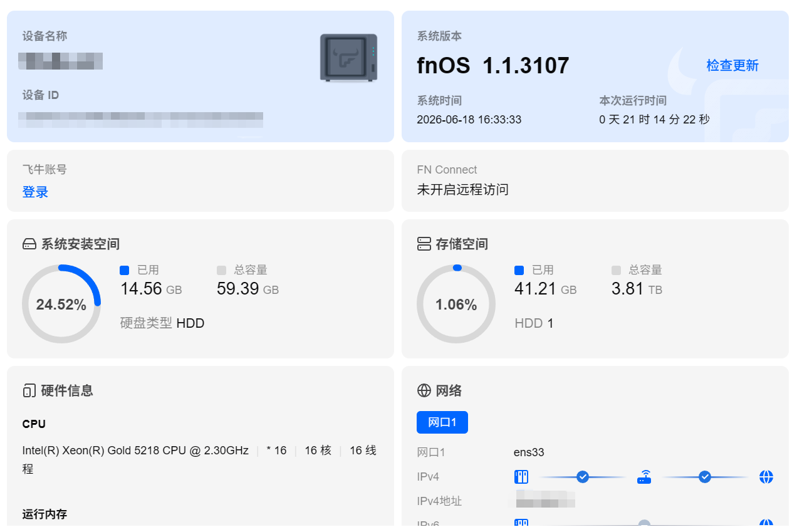Click the IPv4 internet globe icon
797x532 pixels.
766,477
